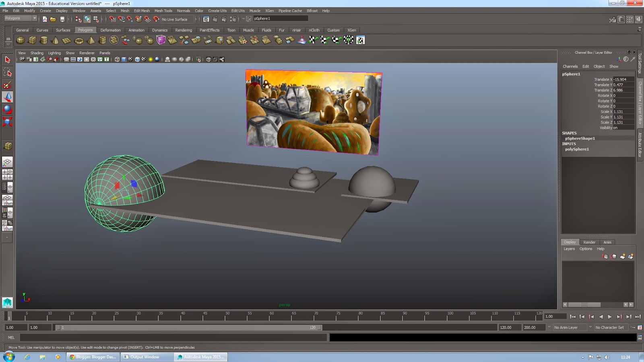
Task: Click the purple Extrude shelf icon
Action: 161,40
